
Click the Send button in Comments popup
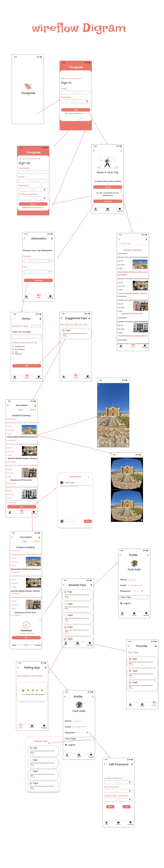88,521
